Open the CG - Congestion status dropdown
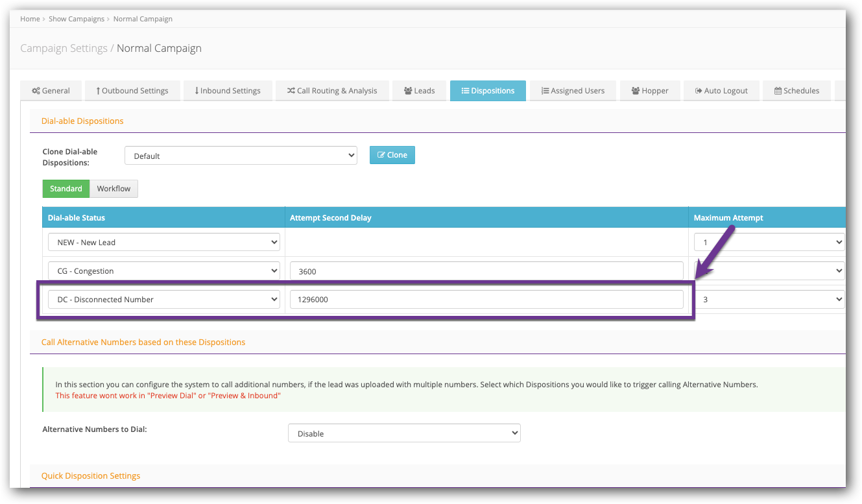 coord(164,270)
